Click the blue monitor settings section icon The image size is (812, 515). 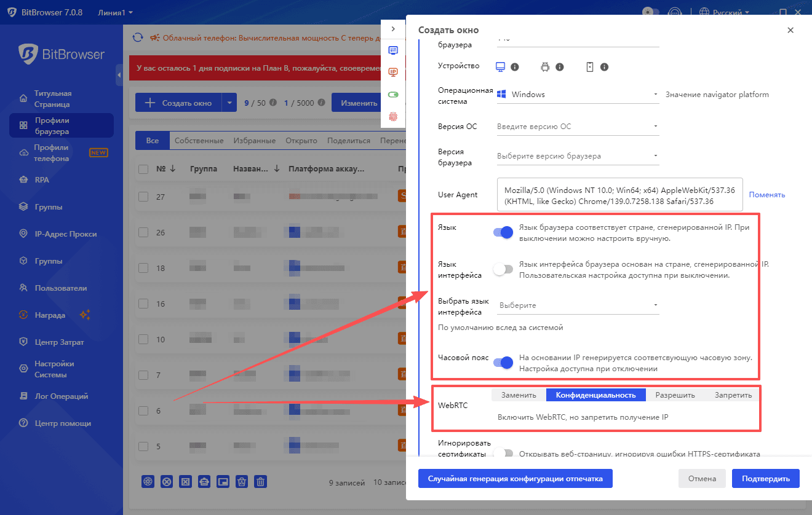coord(393,50)
